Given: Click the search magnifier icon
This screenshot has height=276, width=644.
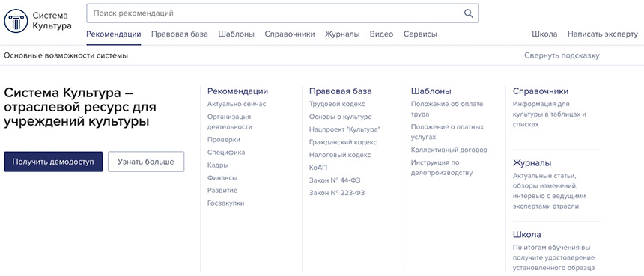Looking at the screenshot, I should coord(469,13).
